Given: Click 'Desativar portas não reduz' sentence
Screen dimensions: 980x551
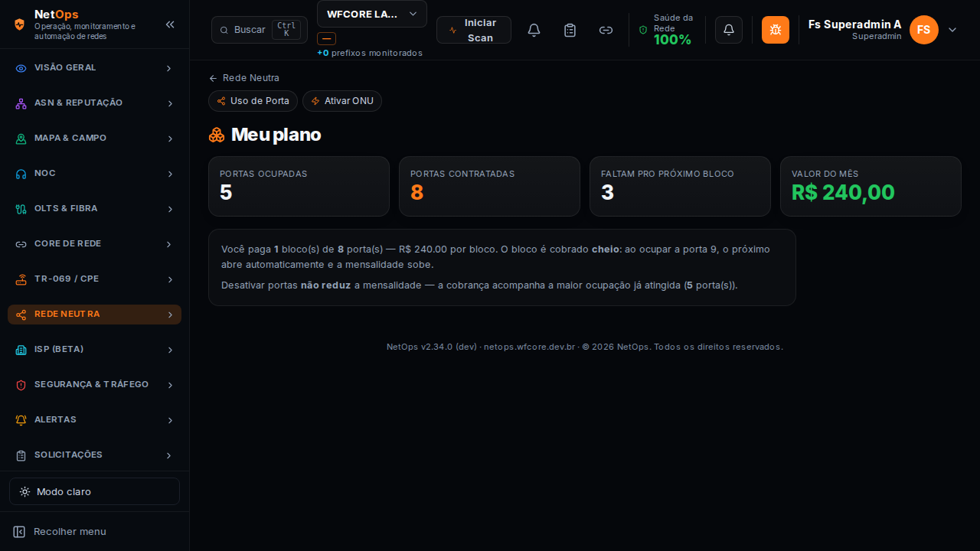Looking at the screenshot, I should 479,285.
